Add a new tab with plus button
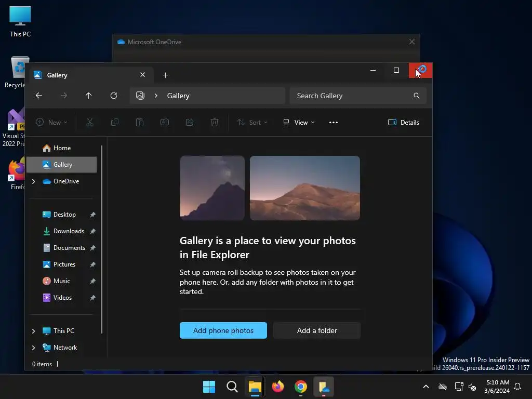 (x=166, y=75)
